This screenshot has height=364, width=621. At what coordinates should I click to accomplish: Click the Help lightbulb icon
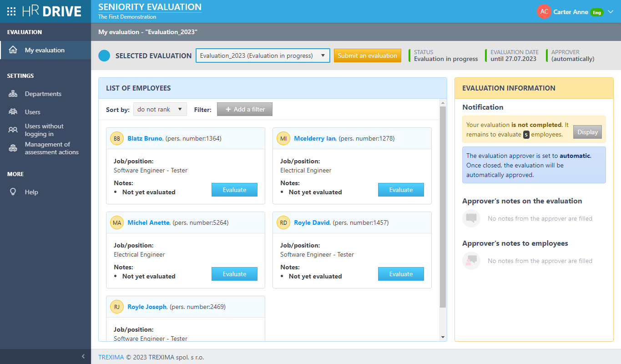pyautogui.click(x=13, y=192)
